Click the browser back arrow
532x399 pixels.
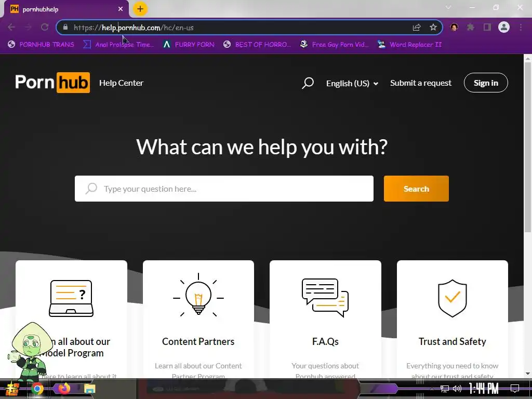(x=11, y=27)
